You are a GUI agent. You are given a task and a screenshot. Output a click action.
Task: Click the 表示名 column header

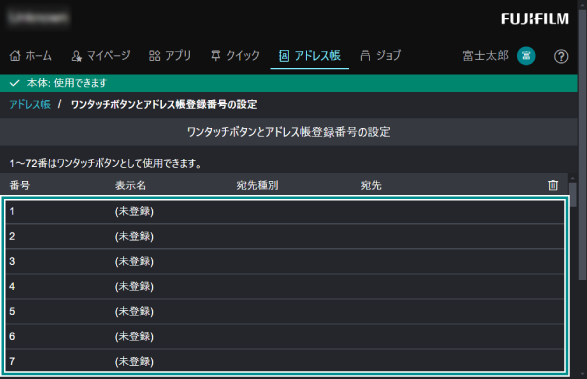(x=130, y=185)
